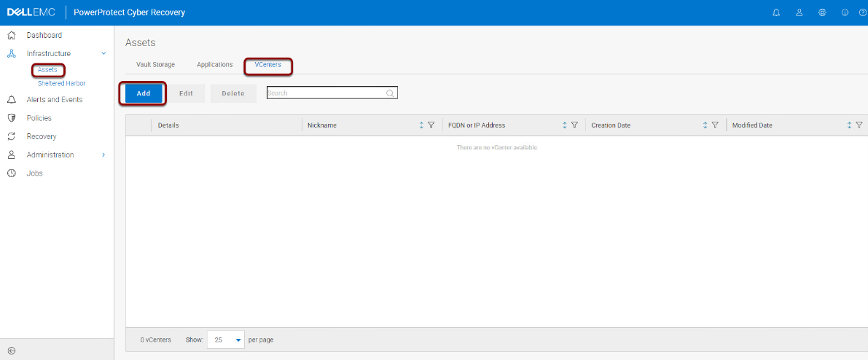This screenshot has height=360, width=868.
Task: Open Sheltered Harbor in sidebar
Action: point(61,83)
